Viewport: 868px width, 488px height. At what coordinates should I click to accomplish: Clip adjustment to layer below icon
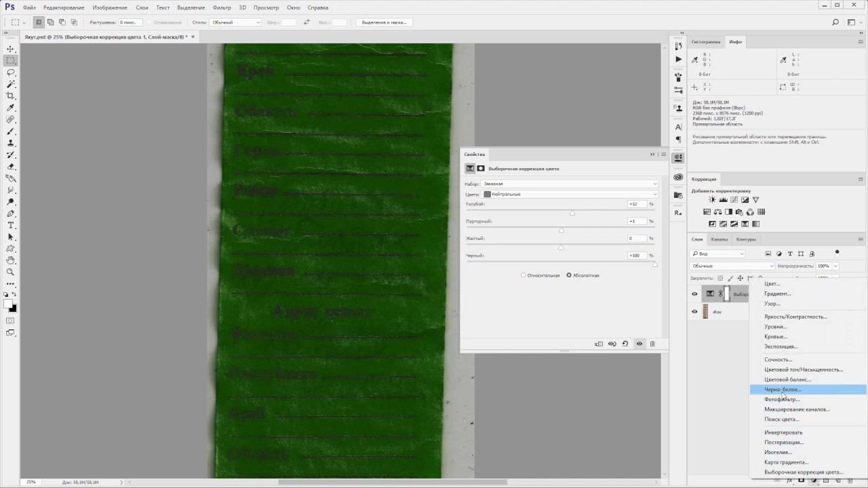[x=599, y=344]
